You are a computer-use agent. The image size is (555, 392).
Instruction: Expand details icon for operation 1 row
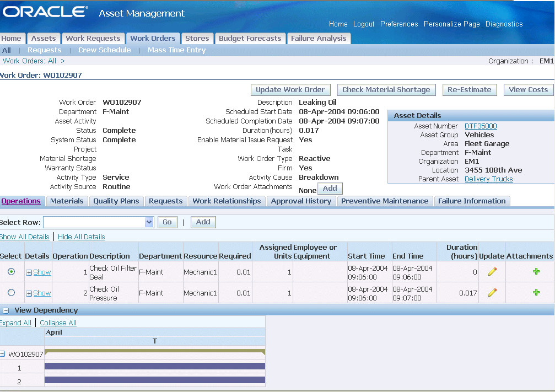click(x=29, y=272)
